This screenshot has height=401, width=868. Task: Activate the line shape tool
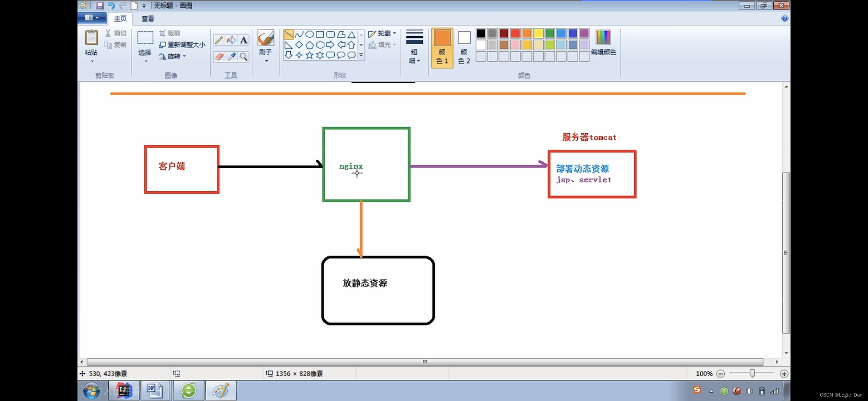(x=289, y=34)
